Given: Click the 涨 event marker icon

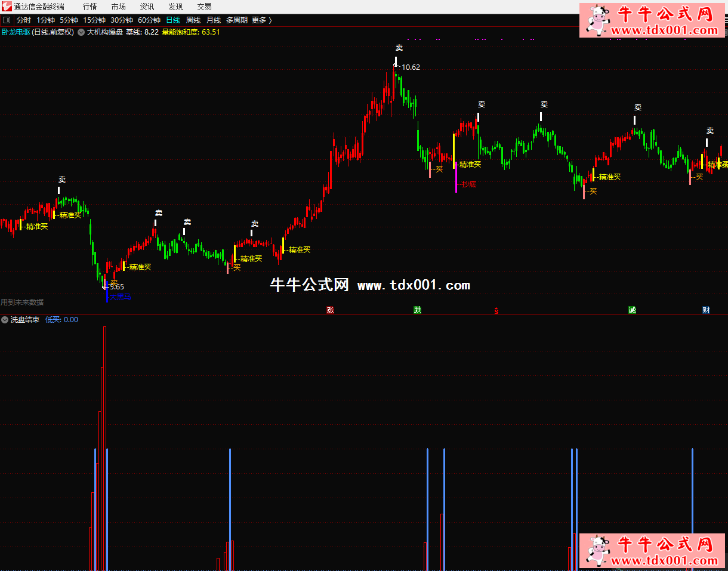Looking at the screenshot, I should tap(329, 310).
